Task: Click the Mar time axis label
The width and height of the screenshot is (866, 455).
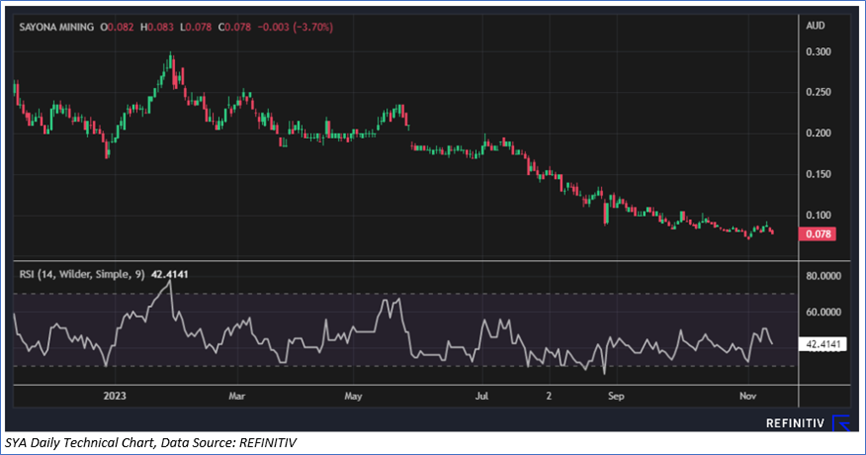Action: pos(237,396)
